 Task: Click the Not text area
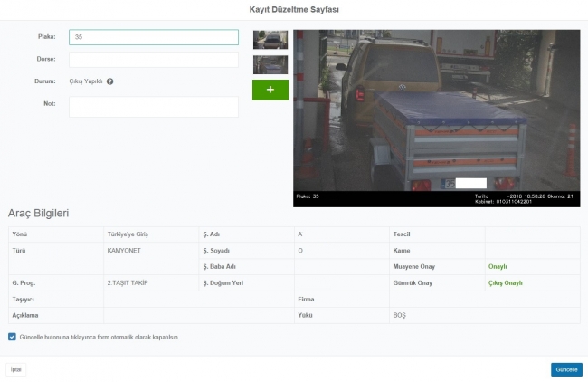(x=153, y=106)
